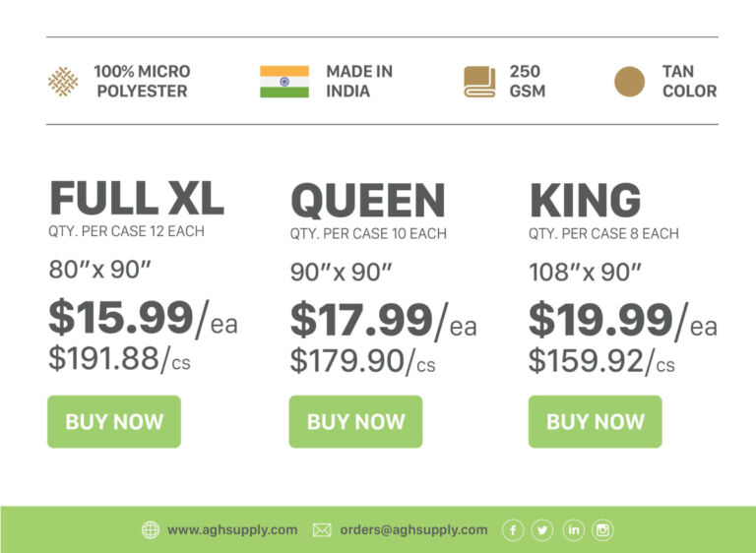Image resolution: width=756 pixels, height=553 pixels.
Task: Click the envelope icon beside the email
Action: coord(322,530)
